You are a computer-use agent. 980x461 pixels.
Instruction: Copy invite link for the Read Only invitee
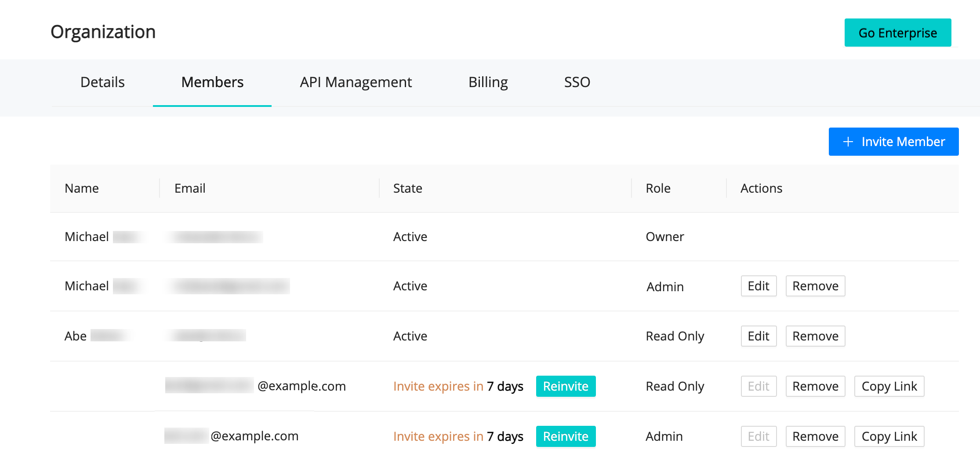(889, 386)
